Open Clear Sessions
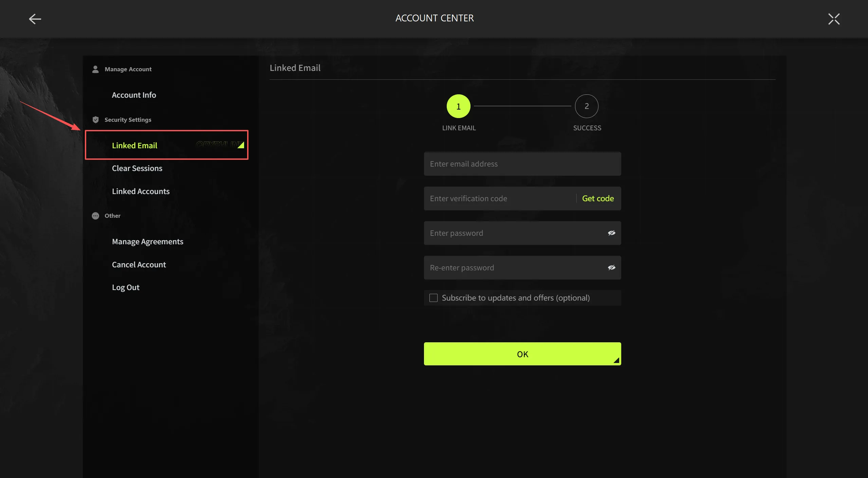This screenshot has height=478, width=868. tap(137, 168)
